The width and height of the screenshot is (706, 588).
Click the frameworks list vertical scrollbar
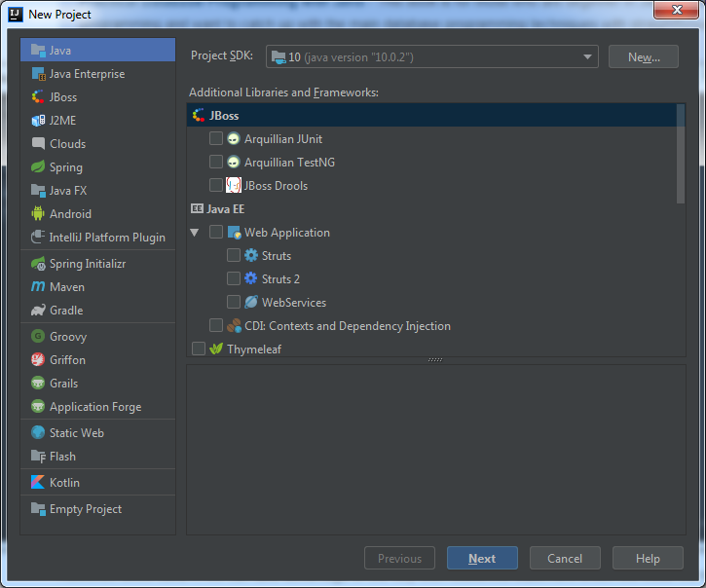click(681, 154)
